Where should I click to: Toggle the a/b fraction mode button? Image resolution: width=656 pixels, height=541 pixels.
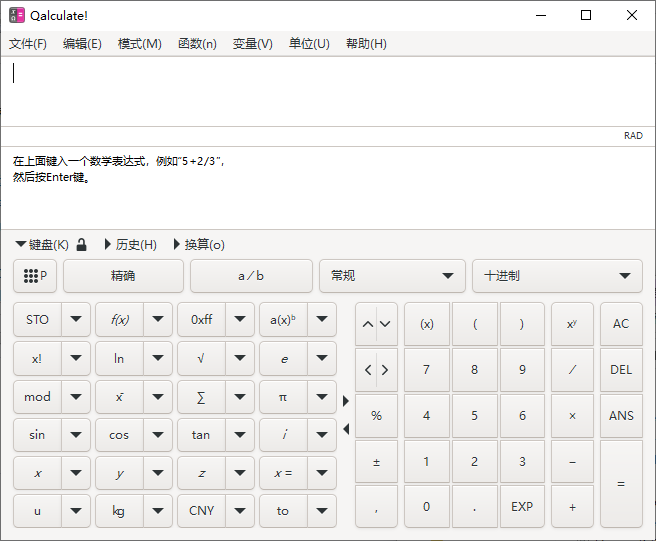(251, 276)
